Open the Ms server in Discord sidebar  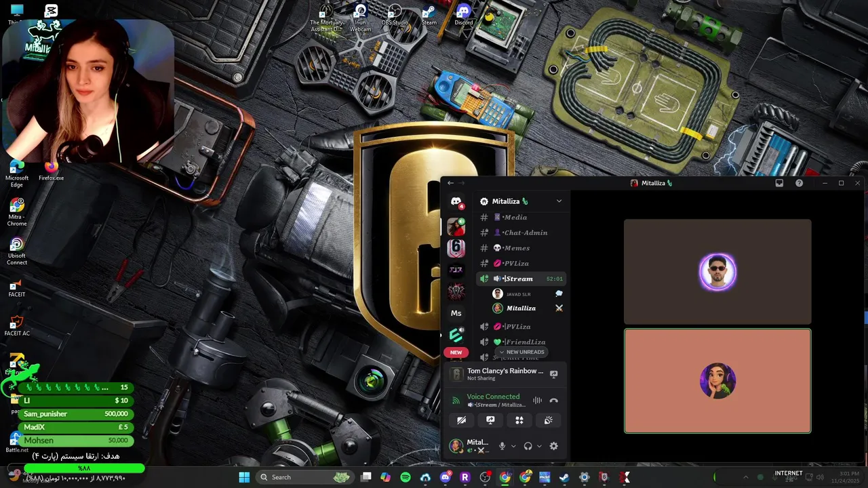tap(456, 313)
